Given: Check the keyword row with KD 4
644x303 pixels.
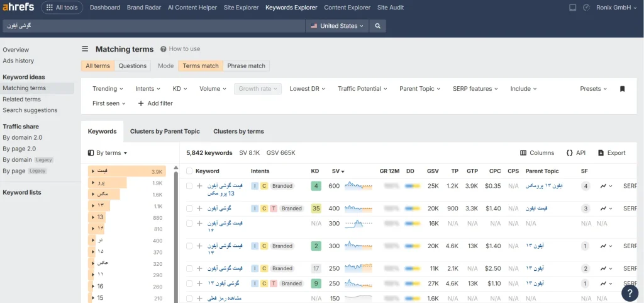Looking at the screenshot, I should coord(189,186).
